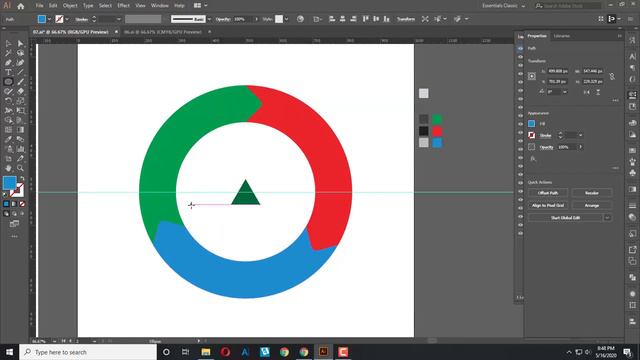This screenshot has width=640, height=360.
Task: Click the Recolor quick action button
Action: click(x=591, y=193)
